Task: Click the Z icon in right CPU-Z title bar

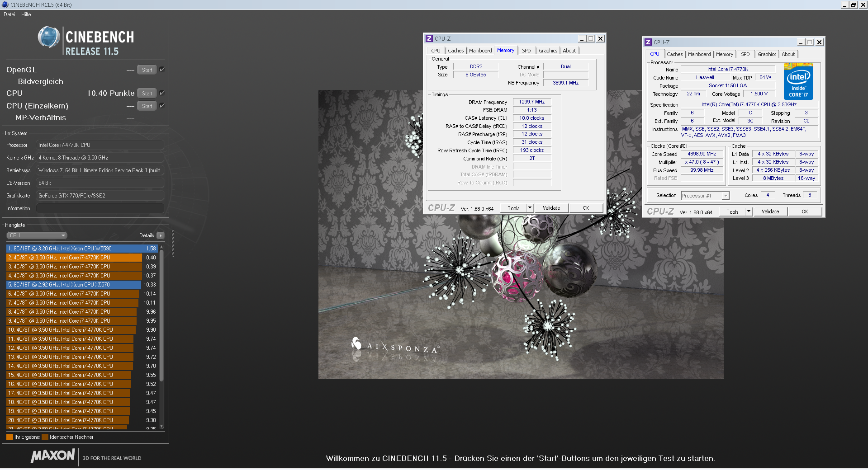Action: coord(648,42)
